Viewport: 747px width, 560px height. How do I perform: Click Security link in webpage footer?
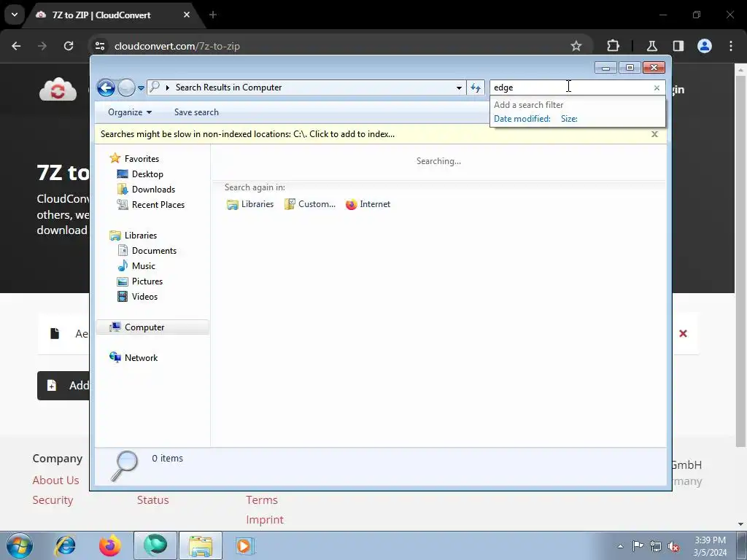tap(53, 500)
